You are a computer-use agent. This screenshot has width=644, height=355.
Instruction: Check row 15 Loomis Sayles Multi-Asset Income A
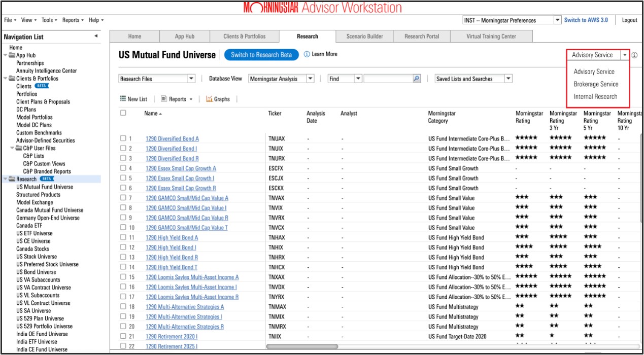[x=123, y=277]
